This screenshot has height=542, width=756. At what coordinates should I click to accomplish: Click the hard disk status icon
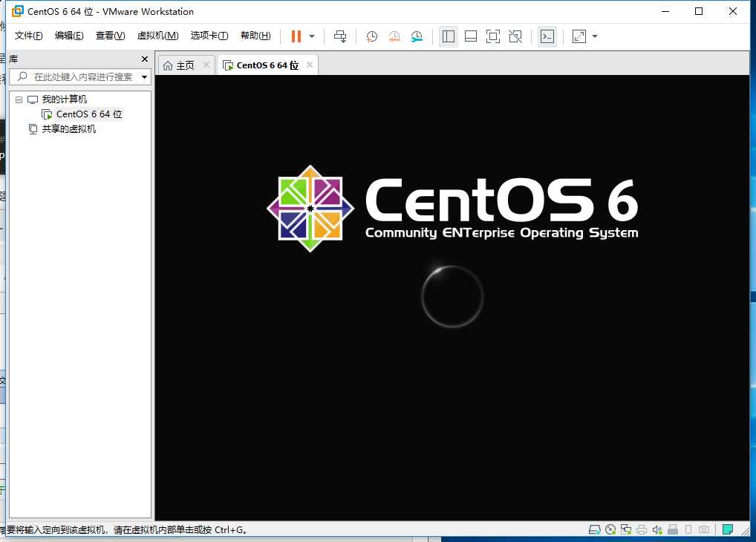click(x=595, y=530)
